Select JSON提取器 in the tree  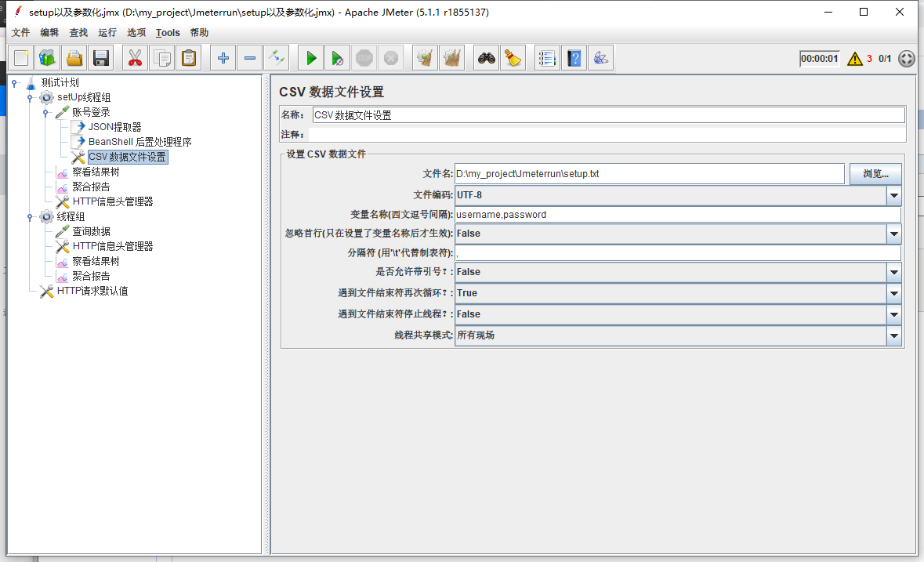115,127
